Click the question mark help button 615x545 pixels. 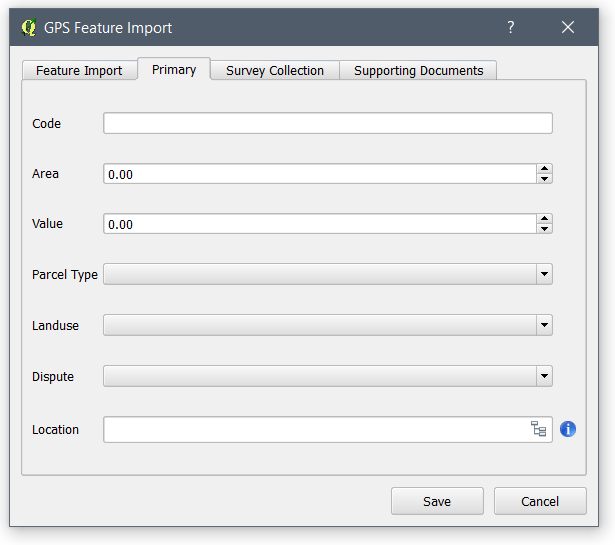510,27
